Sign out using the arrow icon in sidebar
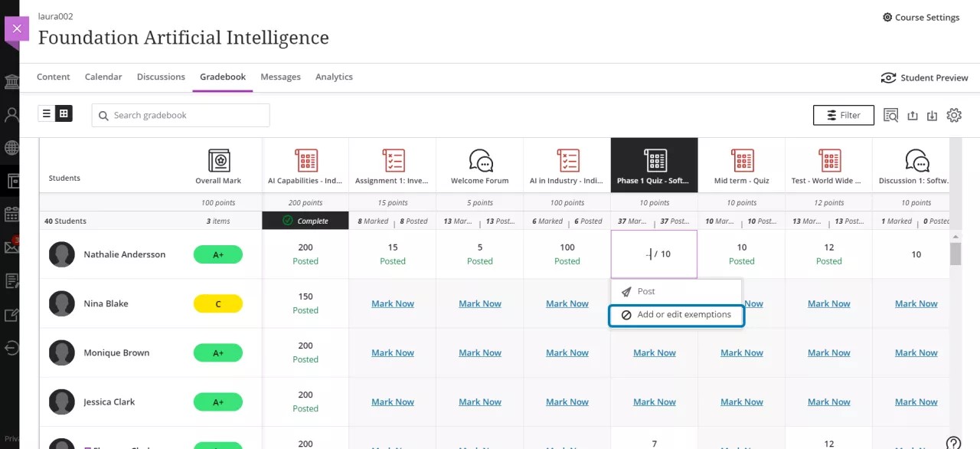This screenshot has height=449, width=980. pos(11,349)
